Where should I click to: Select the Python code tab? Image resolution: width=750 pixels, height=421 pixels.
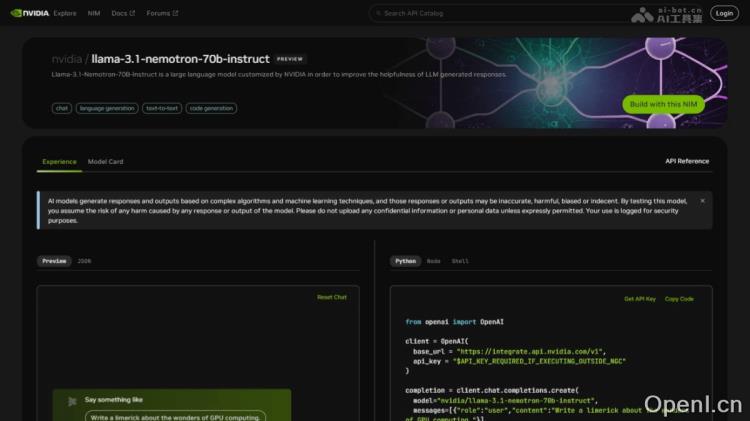coord(405,261)
